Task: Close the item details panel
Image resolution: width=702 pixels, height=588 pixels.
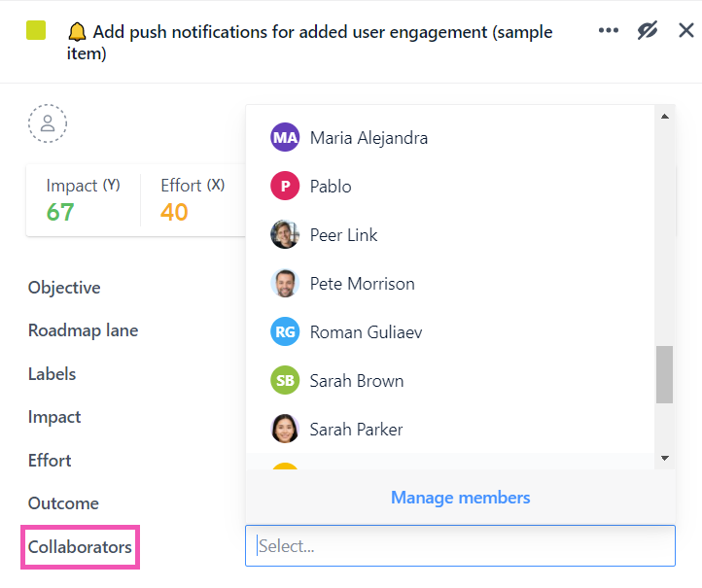Action: [x=685, y=30]
